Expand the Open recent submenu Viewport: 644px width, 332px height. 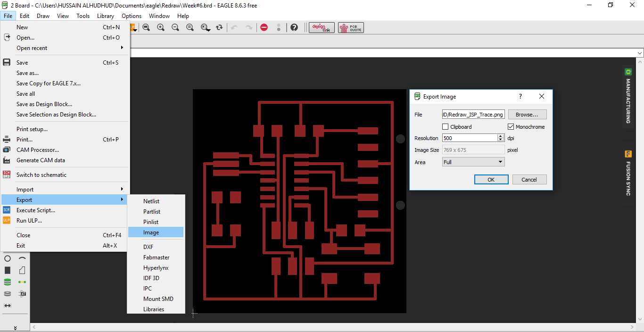pos(65,48)
